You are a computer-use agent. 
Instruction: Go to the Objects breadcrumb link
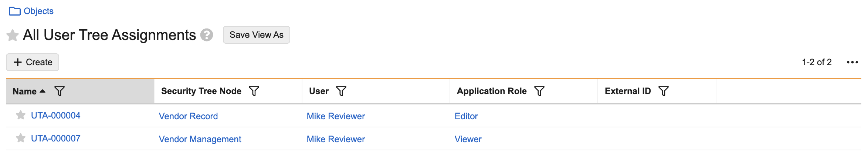pyautogui.click(x=38, y=11)
